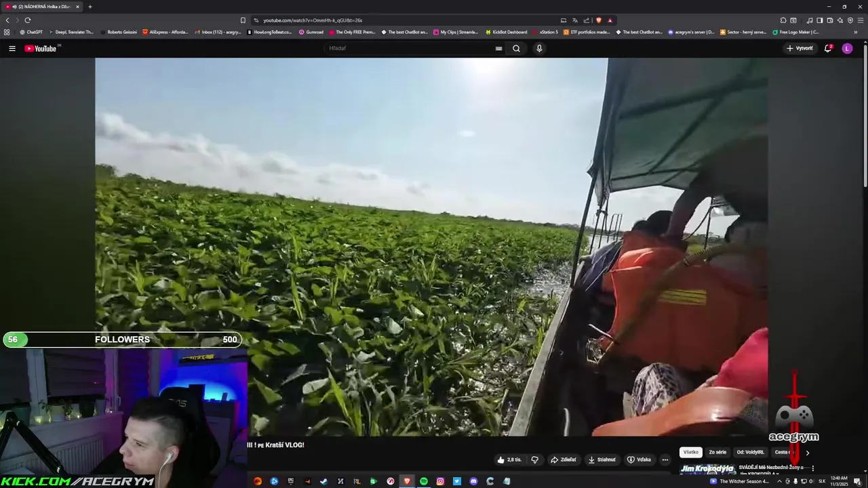Viewport: 868px width, 488px height.
Task: Open Brave Shields lion icon in address bar
Action: click(599, 20)
